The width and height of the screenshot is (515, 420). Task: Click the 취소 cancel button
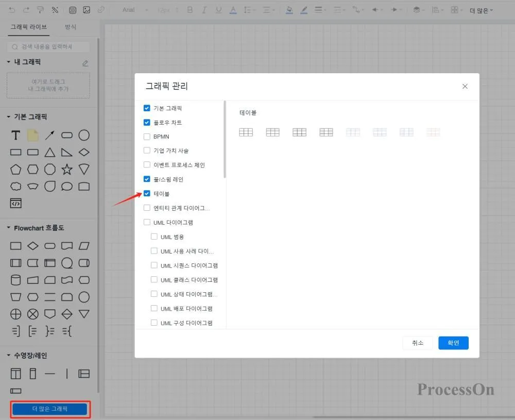pos(418,343)
